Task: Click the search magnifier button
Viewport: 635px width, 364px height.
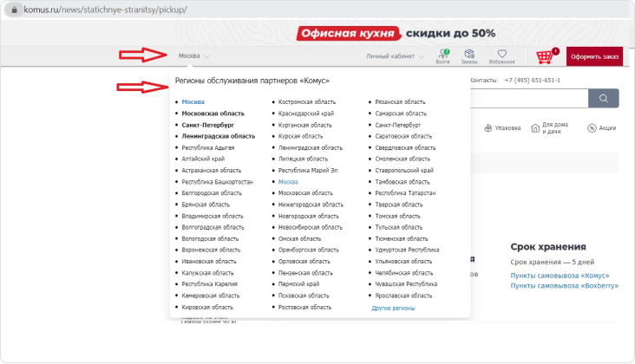Action: 599,99
